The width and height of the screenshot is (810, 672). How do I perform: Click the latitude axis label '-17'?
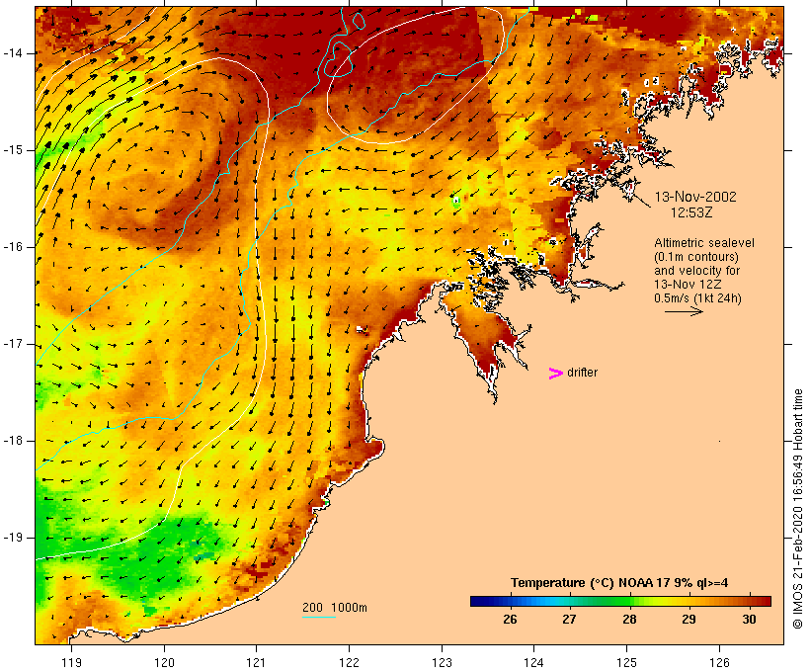(13, 344)
